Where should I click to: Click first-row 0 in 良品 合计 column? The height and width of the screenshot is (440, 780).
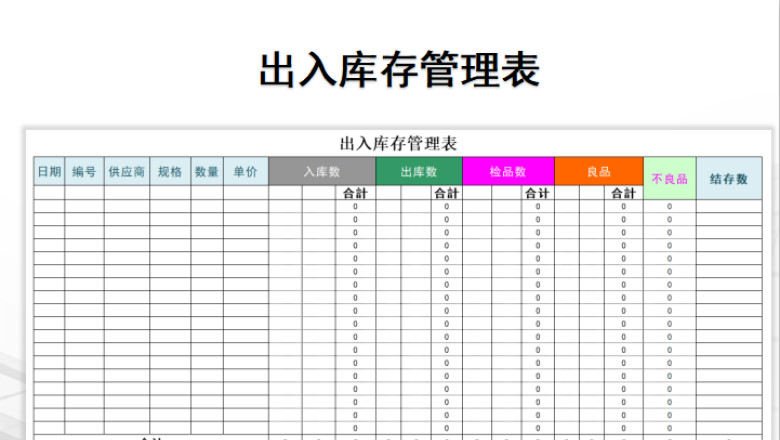pos(623,206)
